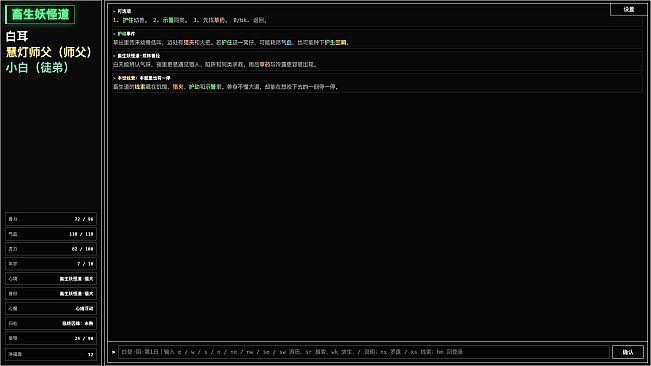
Task: Click the blue 气血 keyword in event text
Action: [287, 42]
